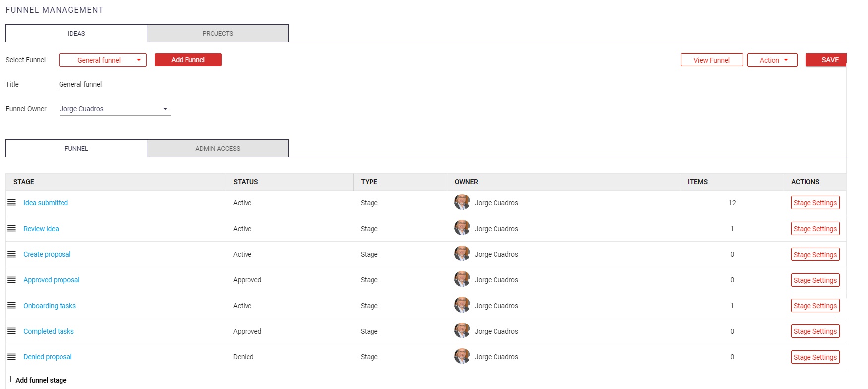
Task: Click the View Funnel button
Action: [x=711, y=60]
